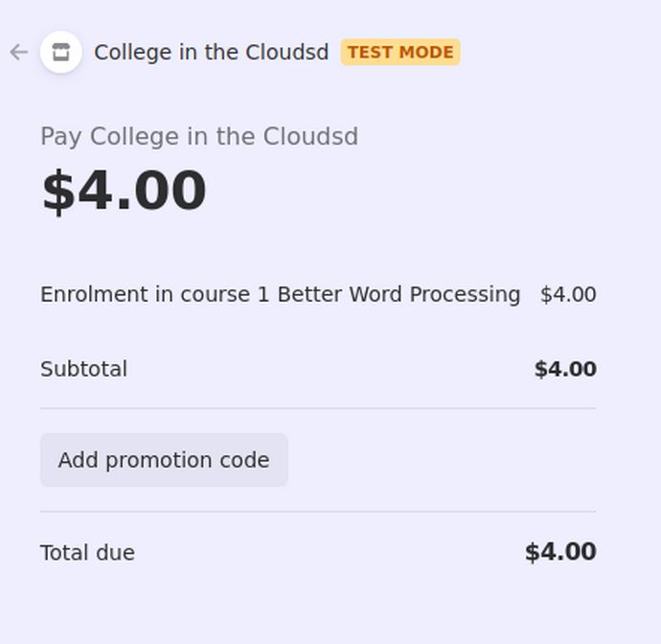The width and height of the screenshot is (661, 644).
Task: Click the word Pay in grey heading
Action: (x=60, y=137)
